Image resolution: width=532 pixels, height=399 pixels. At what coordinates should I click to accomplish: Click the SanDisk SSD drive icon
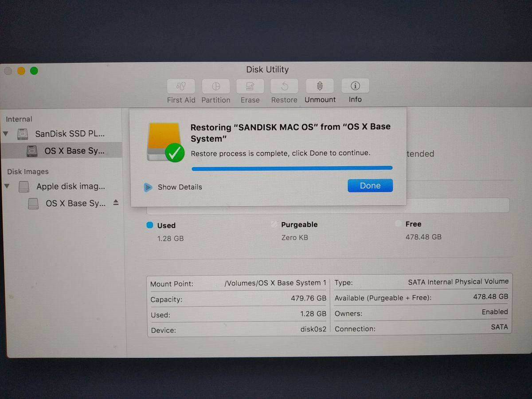[x=23, y=133]
